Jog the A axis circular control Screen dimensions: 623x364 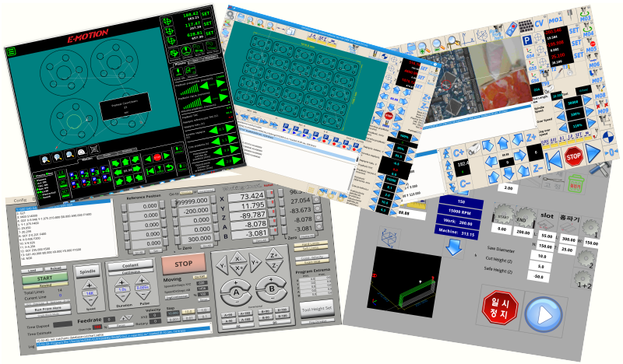click(x=234, y=289)
